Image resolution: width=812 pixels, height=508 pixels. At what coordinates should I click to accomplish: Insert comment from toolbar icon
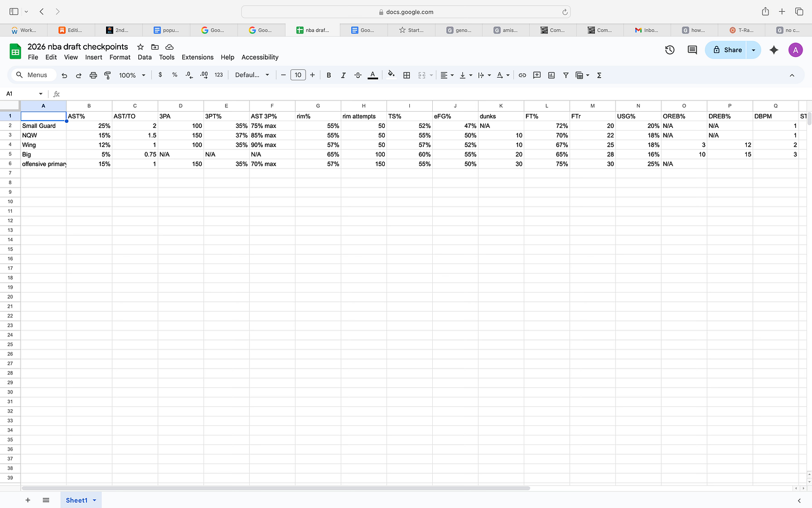(536, 75)
